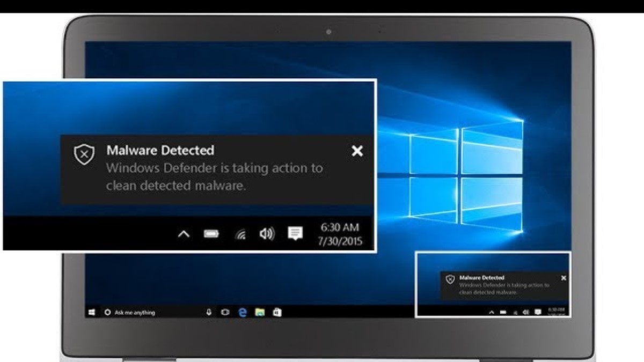Click the small Malware Detected toast title on laptop

pos(482,278)
